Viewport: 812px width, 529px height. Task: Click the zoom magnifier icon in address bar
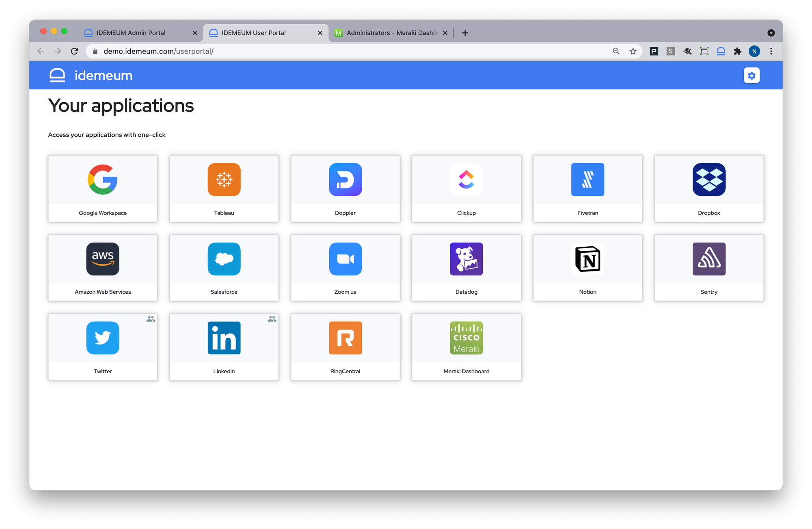coord(616,51)
